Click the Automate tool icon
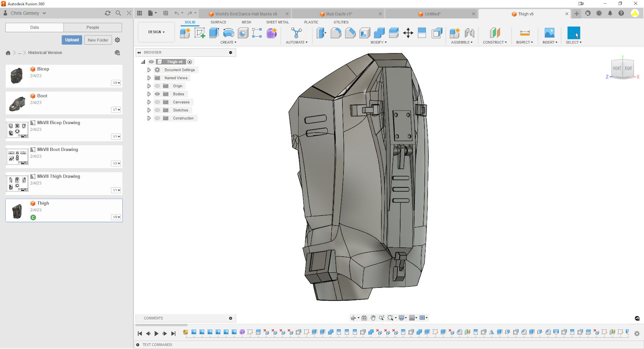The height and width of the screenshot is (349, 644). coord(297,33)
